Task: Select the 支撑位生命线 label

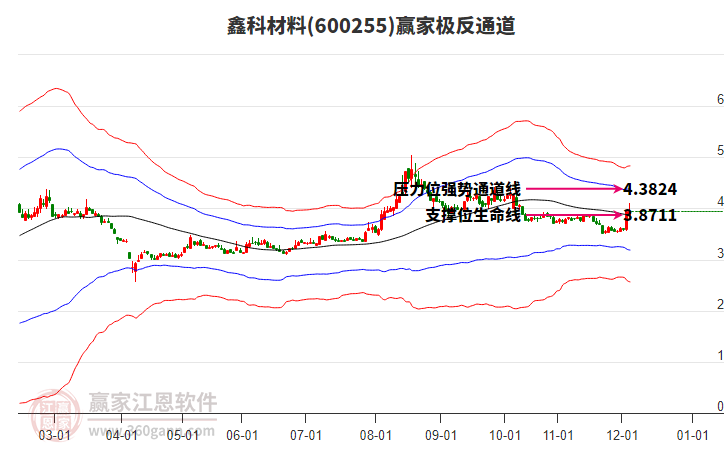Action: click(x=473, y=215)
